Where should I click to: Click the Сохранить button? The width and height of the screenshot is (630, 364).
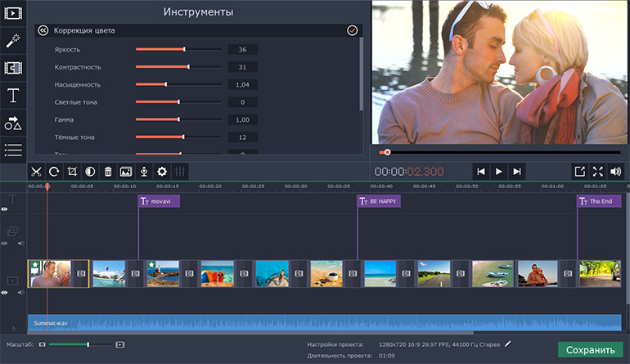click(x=590, y=350)
